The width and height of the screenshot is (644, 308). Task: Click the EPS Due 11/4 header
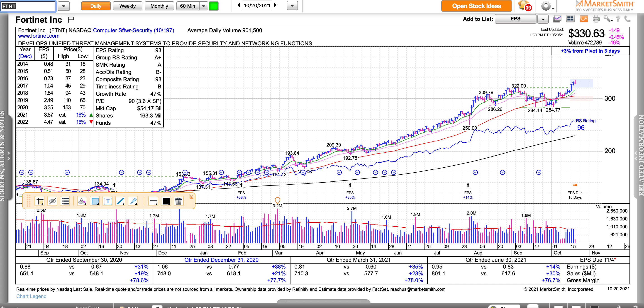click(x=598, y=260)
